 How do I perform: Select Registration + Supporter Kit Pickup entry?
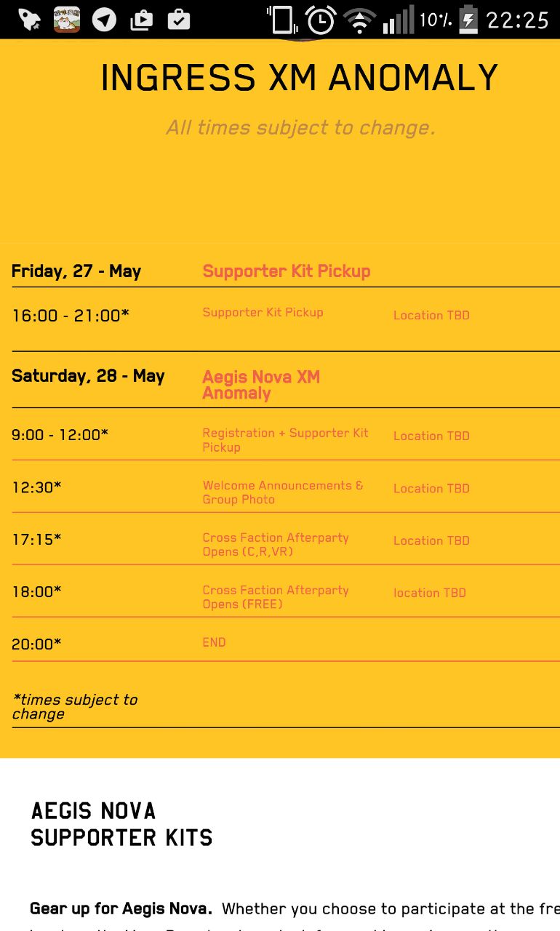click(285, 440)
